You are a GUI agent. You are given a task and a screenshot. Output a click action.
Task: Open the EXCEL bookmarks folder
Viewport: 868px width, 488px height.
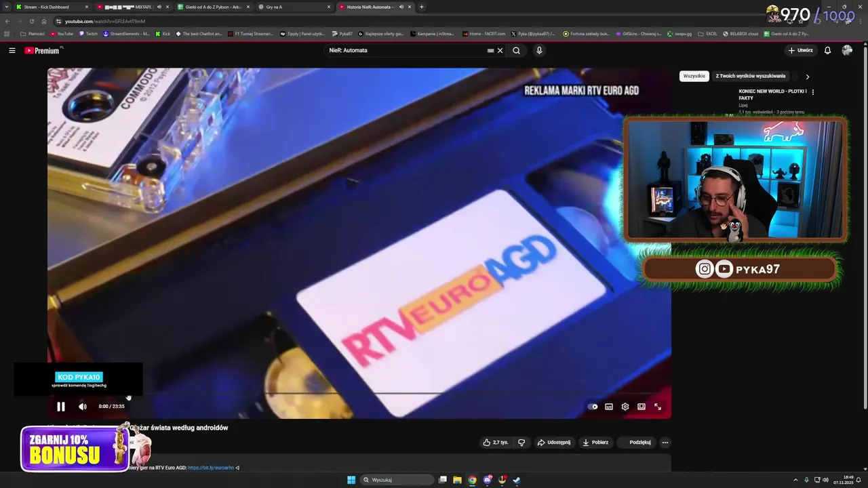(708, 33)
